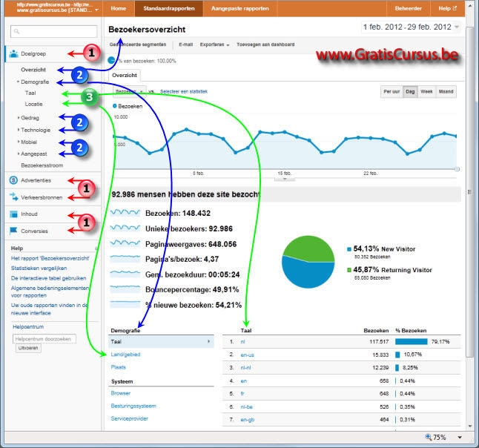The image size is (479, 448).
Task: Click the pie chart visitor graphic
Action: tap(308, 262)
